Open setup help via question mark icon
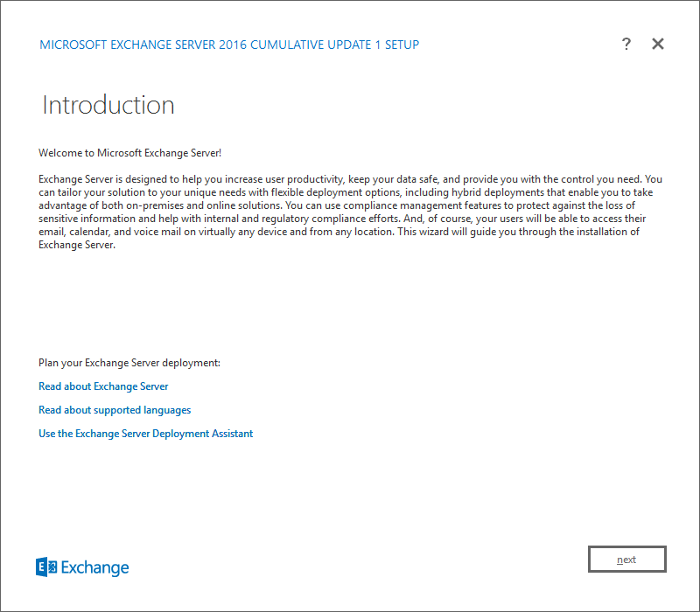 626,44
